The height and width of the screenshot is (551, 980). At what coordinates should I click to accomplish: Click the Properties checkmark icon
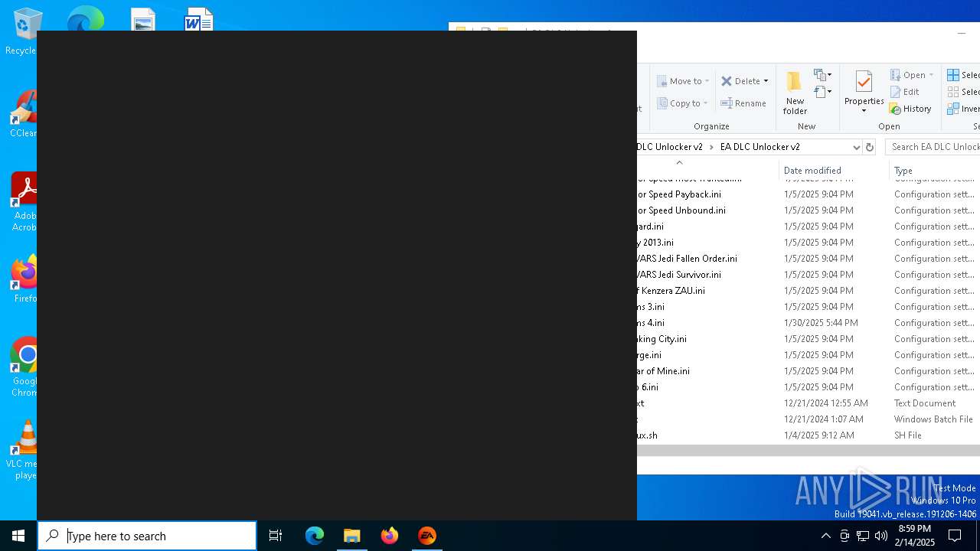coord(864,81)
